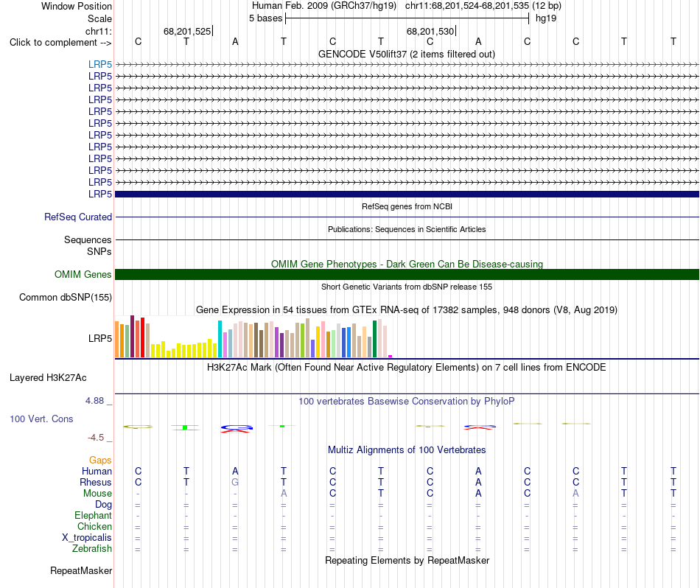Click the Multiz Alignments of 100 Vertebrates title

pyautogui.click(x=407, y=450)
